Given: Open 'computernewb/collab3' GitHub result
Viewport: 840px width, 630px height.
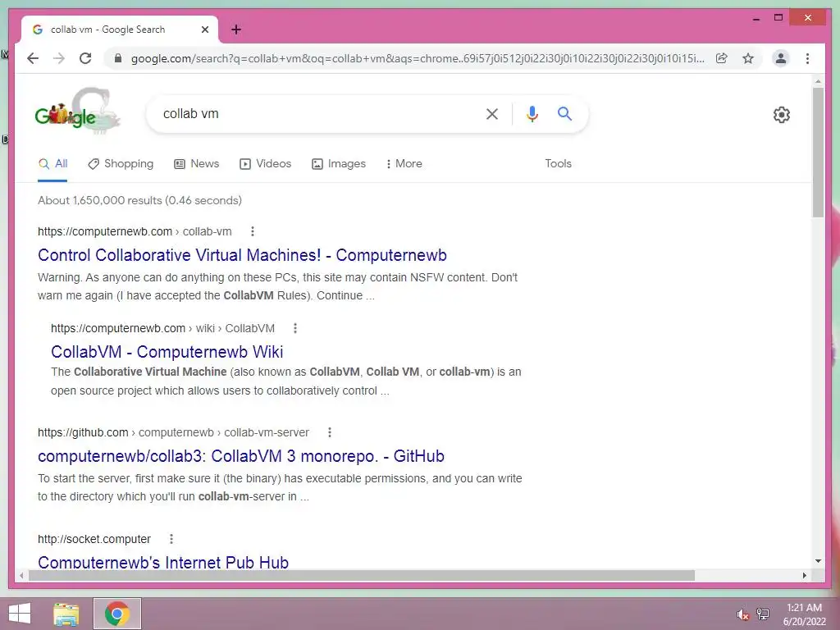Looking at the screenshot, I should coord(241,456).
